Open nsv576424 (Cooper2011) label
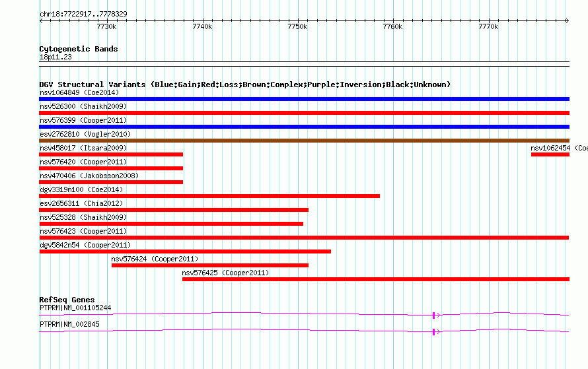 point(155,259)
